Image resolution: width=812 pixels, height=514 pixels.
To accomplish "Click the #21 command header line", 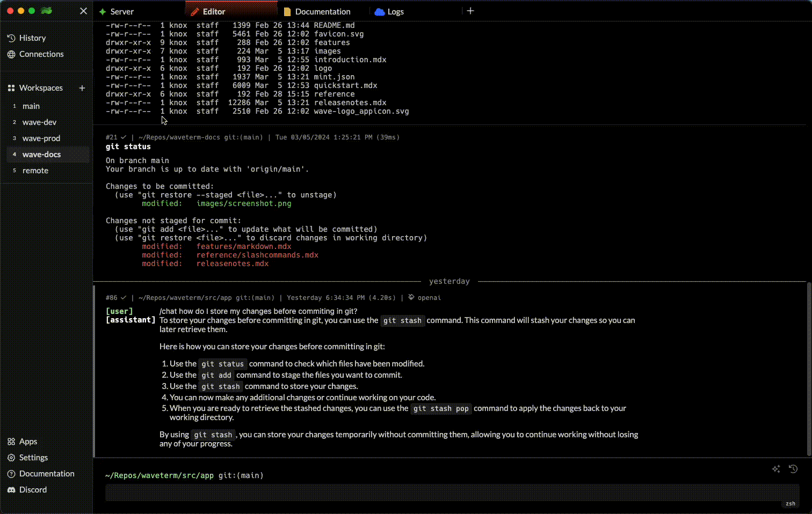I will tap(252, 137).
